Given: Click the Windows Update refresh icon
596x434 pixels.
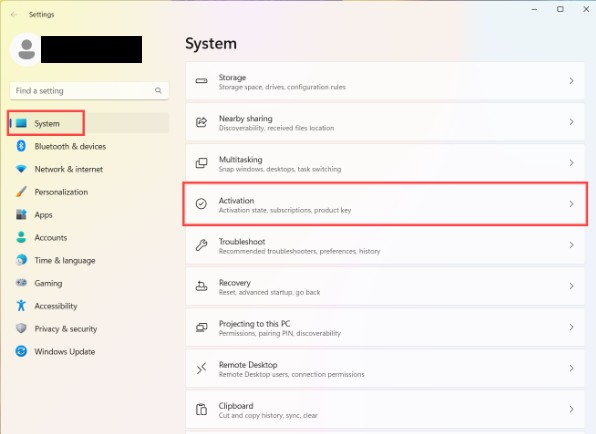Looking at the screenshot, I should 21,351.
